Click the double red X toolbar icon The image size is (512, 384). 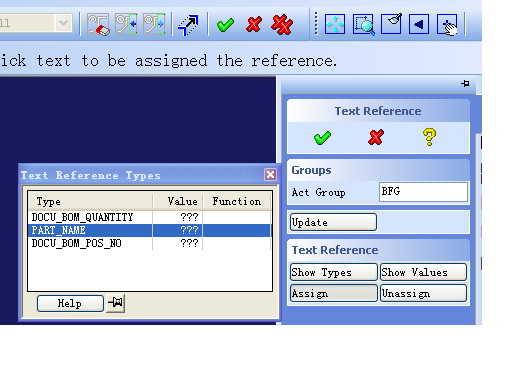coord(282,25)
